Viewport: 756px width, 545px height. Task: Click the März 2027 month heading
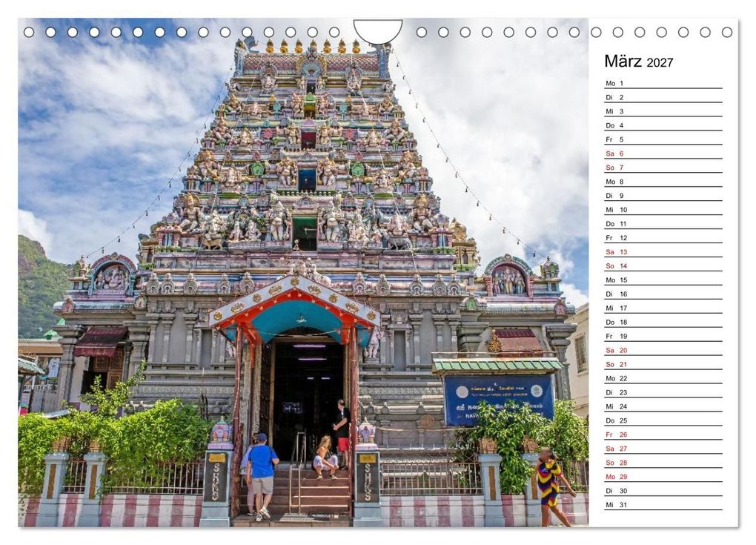point(638,62)
